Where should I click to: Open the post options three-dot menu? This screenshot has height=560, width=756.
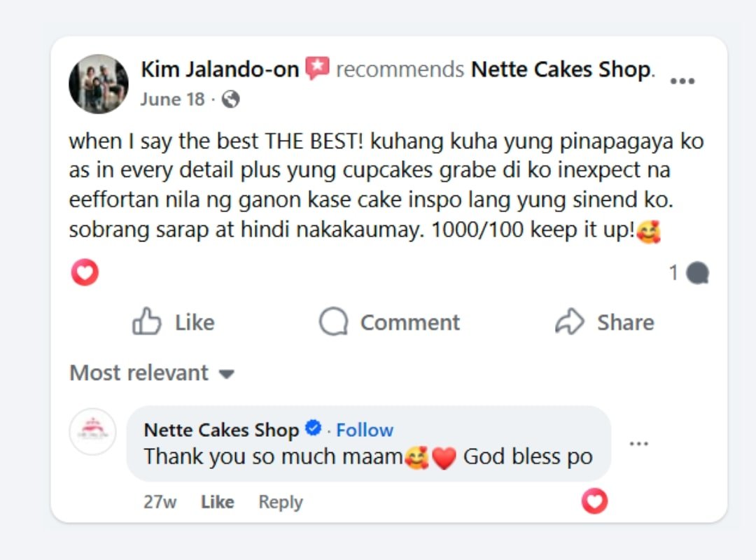tap(682, 81)
